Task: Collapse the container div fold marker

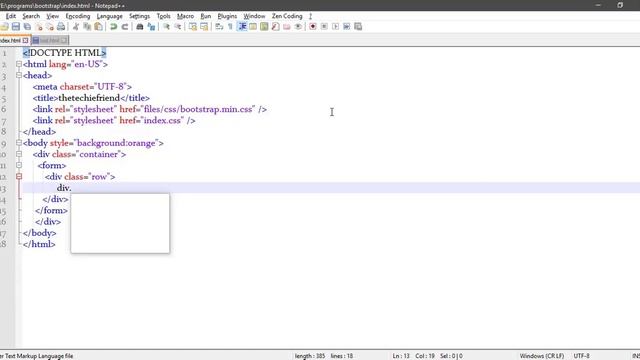Action: click(19, 154)
